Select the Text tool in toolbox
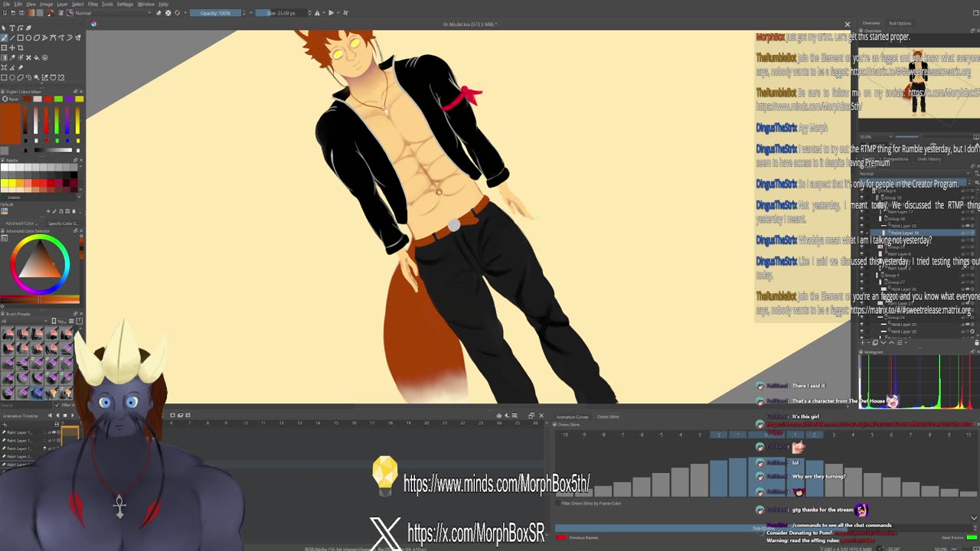The width and height of the screenshot is (980, 551). tap(12, 28)
